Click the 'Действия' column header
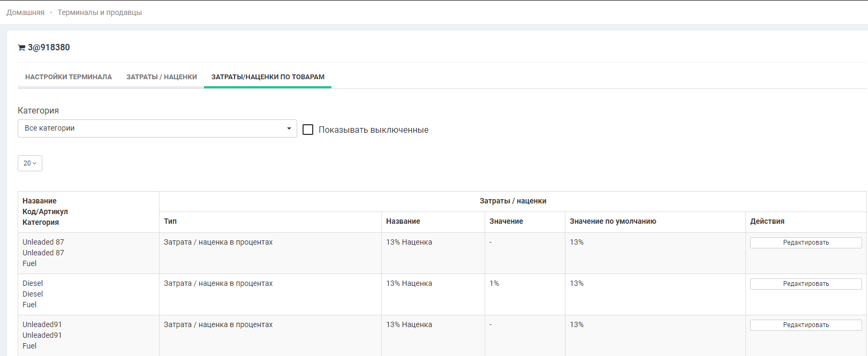 (x=767, y=221)
